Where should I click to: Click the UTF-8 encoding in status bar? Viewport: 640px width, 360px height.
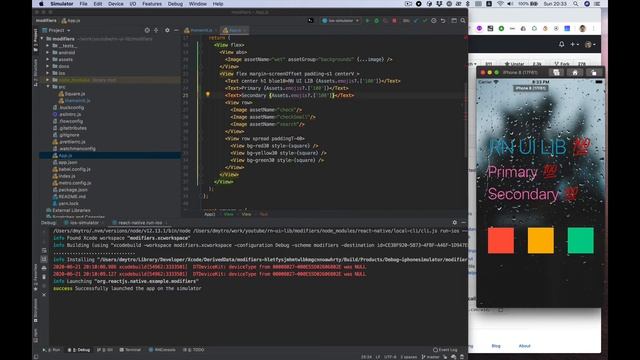390,357
